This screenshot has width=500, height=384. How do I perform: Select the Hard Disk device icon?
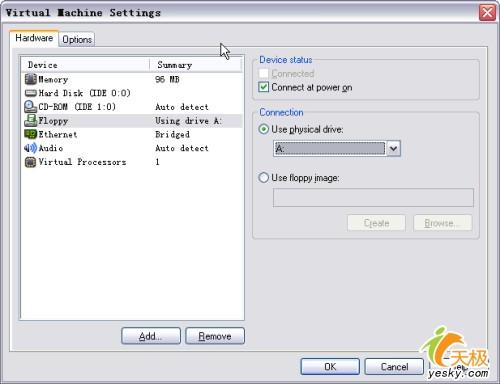click(x=30, y=93)
